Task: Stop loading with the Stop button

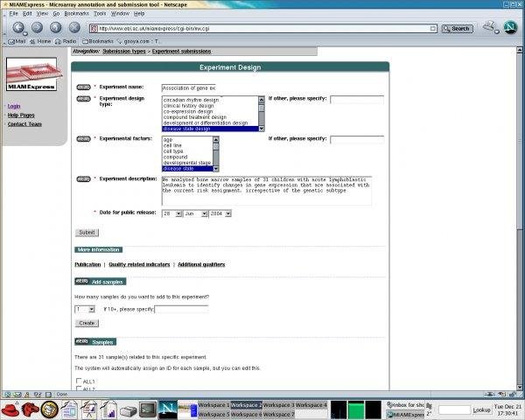Action: [x=74, y=27]
